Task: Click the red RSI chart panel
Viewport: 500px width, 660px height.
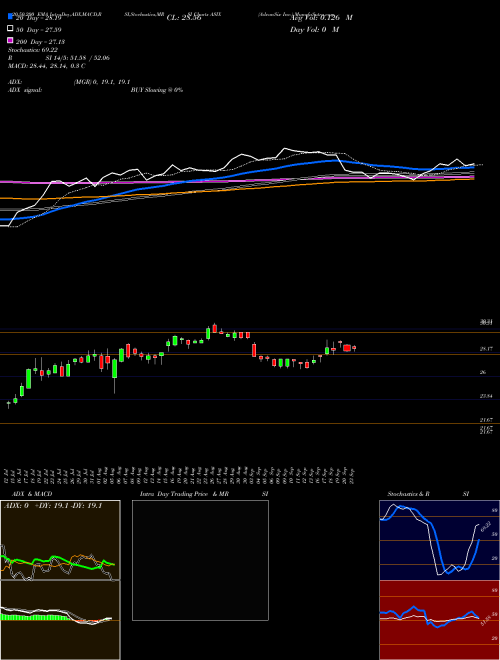Action: click(439, 620)
